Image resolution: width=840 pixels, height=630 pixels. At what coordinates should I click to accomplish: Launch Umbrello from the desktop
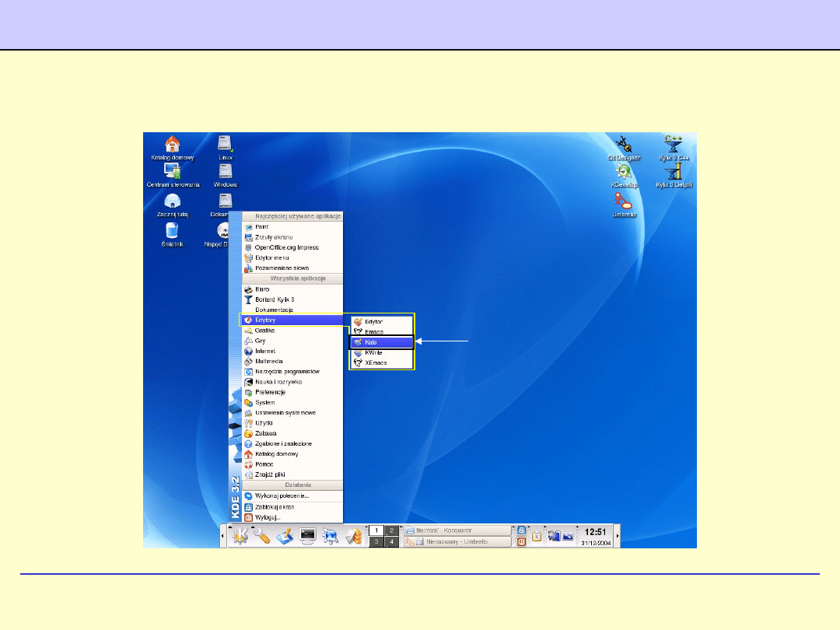point(624,201)
